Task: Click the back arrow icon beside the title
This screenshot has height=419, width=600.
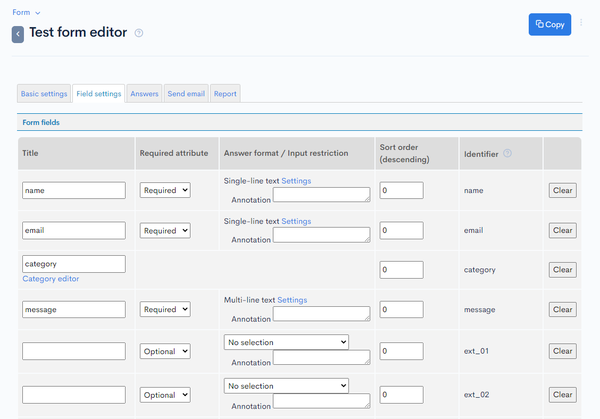Action: (x=18, y=34)
